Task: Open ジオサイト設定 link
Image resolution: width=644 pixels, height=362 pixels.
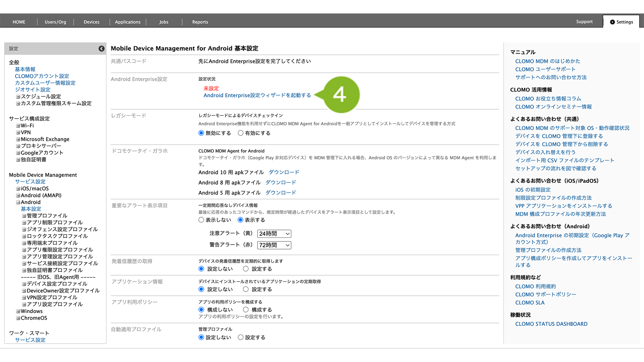Action: pos(33,90)
